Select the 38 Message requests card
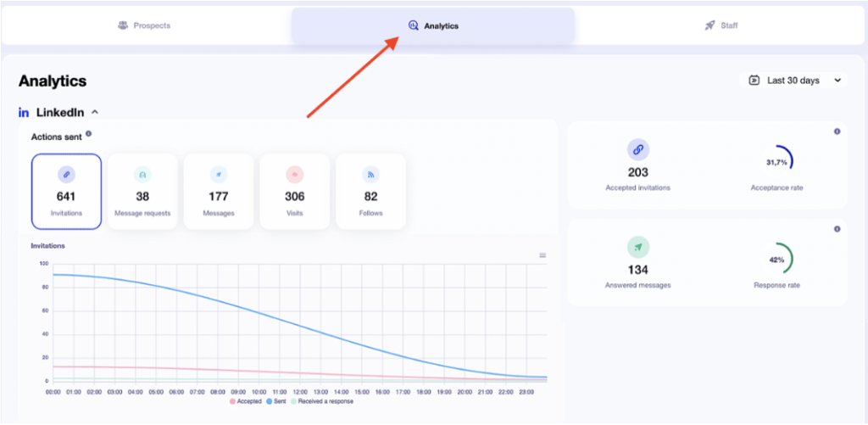 click(x=142, y=191)
